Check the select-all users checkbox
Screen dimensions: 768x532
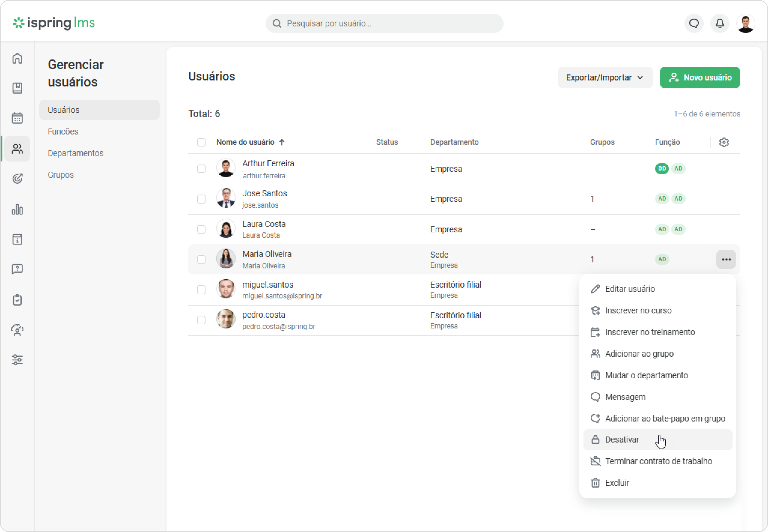(x=201, y=142)
